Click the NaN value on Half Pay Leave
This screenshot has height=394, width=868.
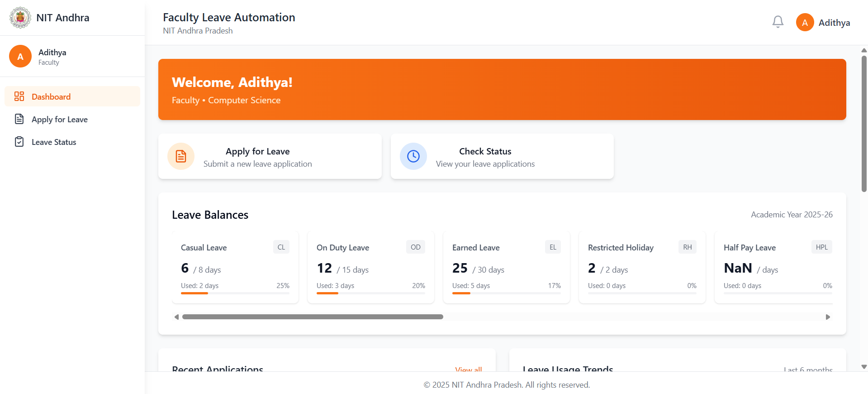click(738, 268)
